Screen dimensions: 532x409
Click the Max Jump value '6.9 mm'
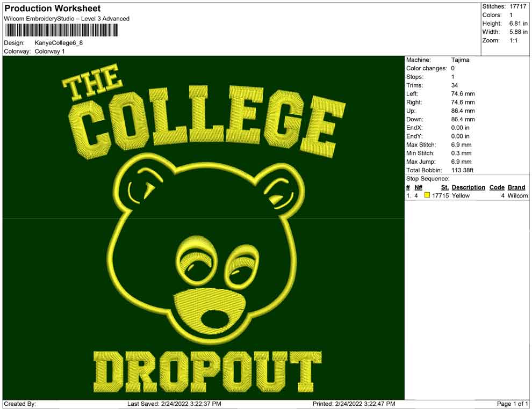click(461, 162)
